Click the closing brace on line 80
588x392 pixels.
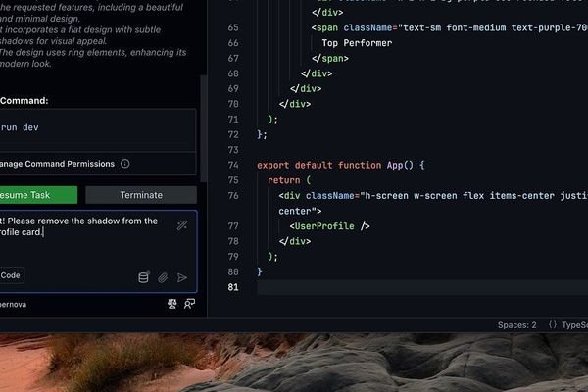pos(260,272)
